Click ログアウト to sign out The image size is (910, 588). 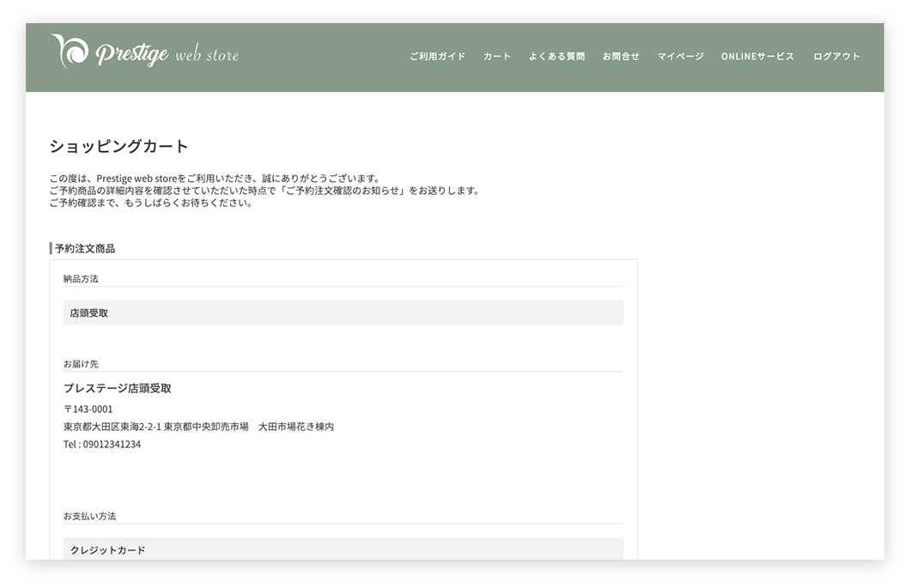(836, 57)
